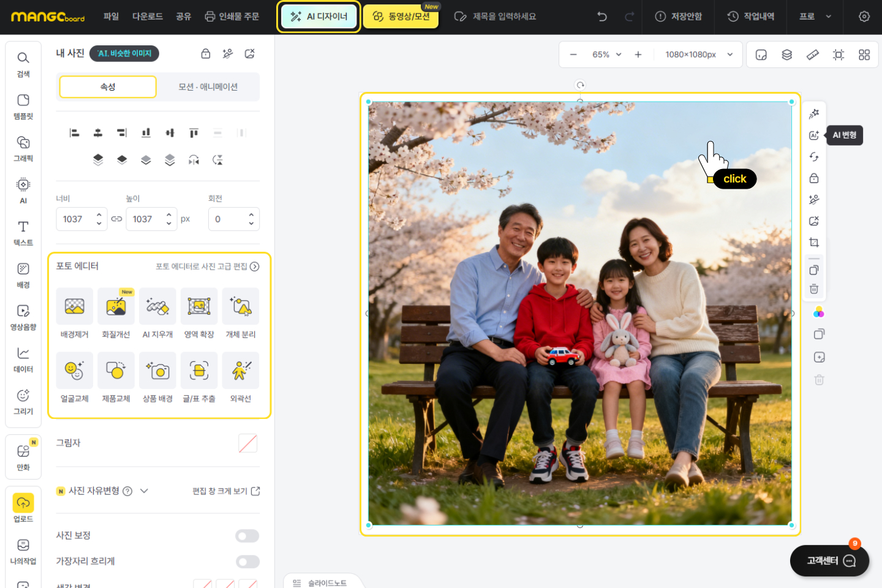The image size is (882, 588).
Task: Click the AI 변형 icon in floating toolbar
Action: 814,135
